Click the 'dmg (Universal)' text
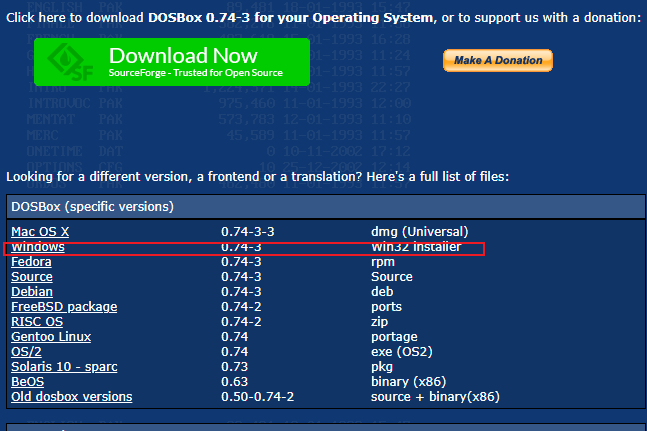647x431 pixels. [x=420, y=231]
